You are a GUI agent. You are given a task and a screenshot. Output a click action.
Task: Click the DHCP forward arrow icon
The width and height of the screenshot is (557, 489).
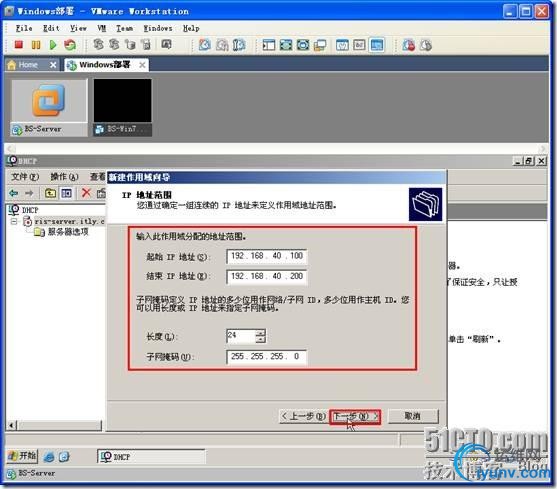coord(29,193)
